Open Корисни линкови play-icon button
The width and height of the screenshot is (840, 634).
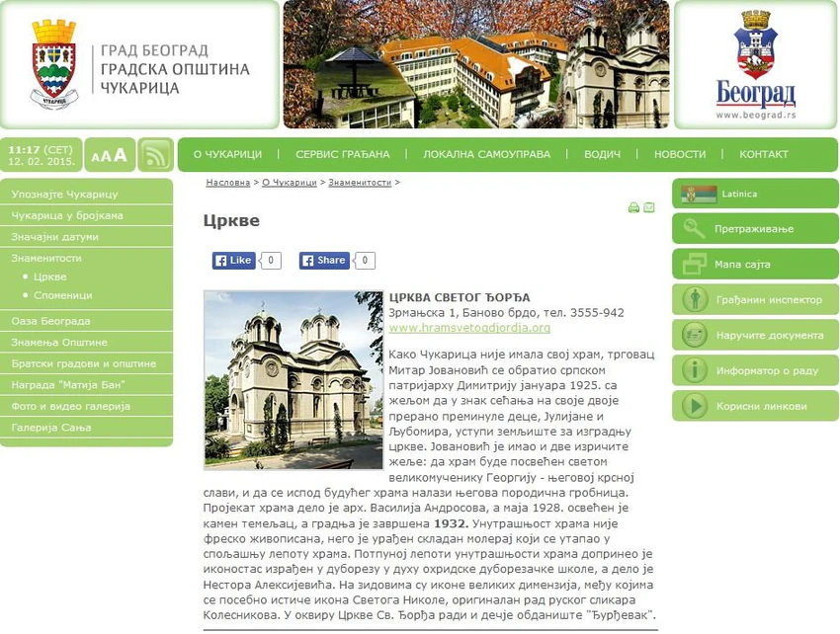[x=755, y=406]
